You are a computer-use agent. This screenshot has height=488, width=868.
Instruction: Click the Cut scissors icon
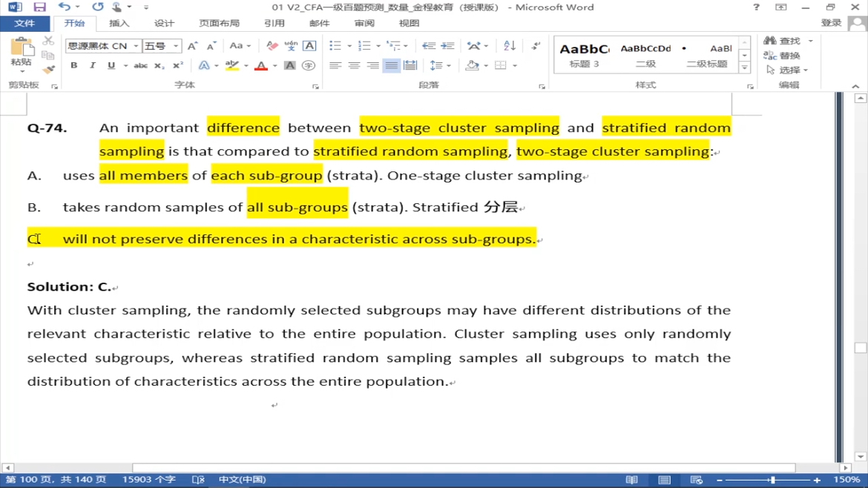48,42
